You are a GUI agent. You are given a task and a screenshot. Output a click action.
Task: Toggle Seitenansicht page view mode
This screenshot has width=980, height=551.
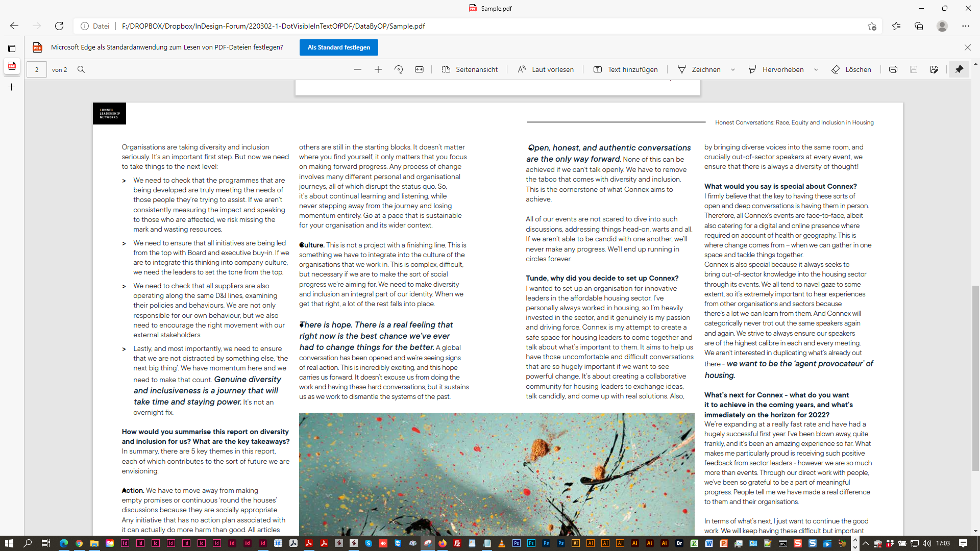point(469,69)
